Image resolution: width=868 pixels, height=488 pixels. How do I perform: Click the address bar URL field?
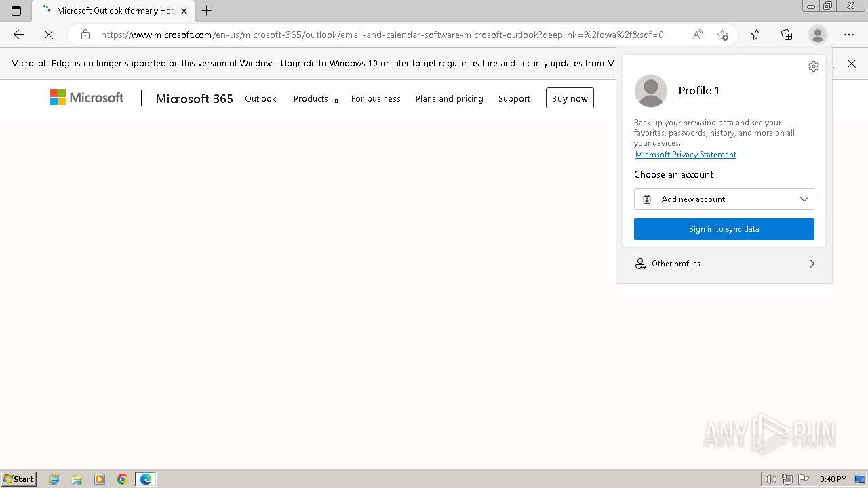point(382,35)
